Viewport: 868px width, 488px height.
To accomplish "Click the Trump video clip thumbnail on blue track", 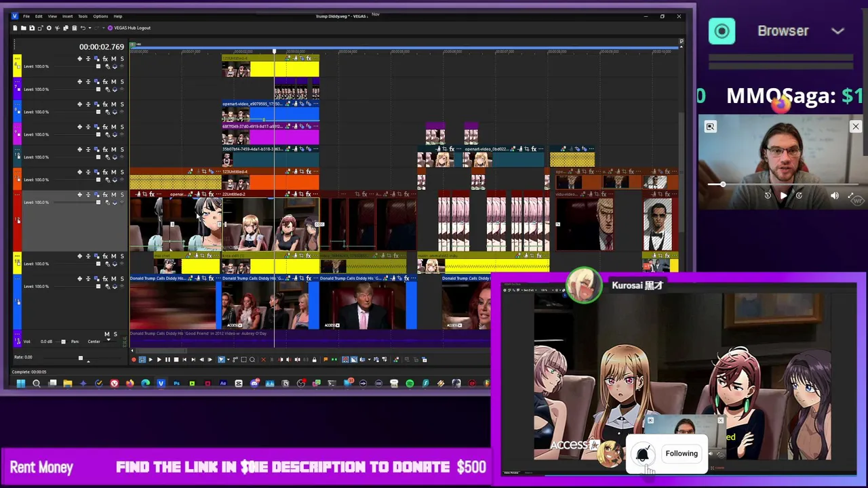I will (x=363, y=306).
